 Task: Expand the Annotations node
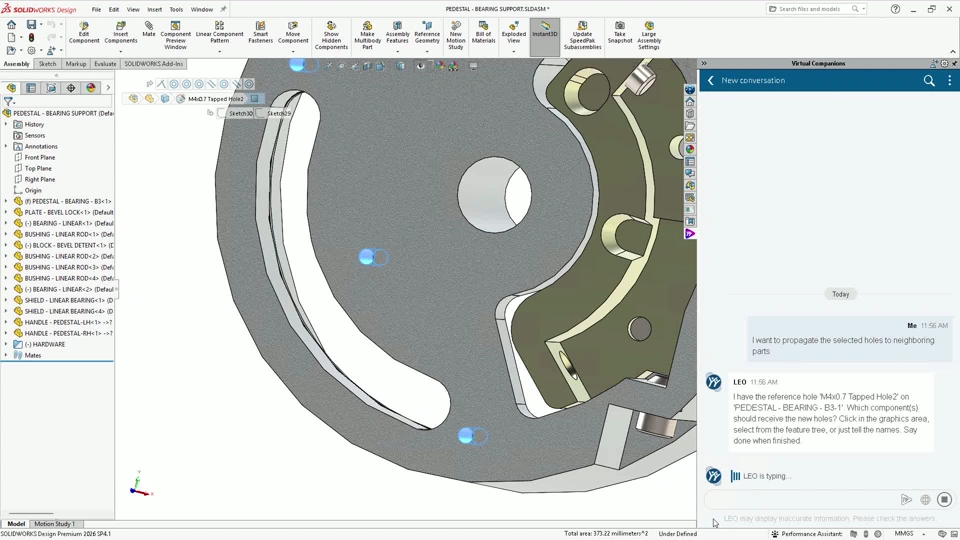click(x=6, y=146)
